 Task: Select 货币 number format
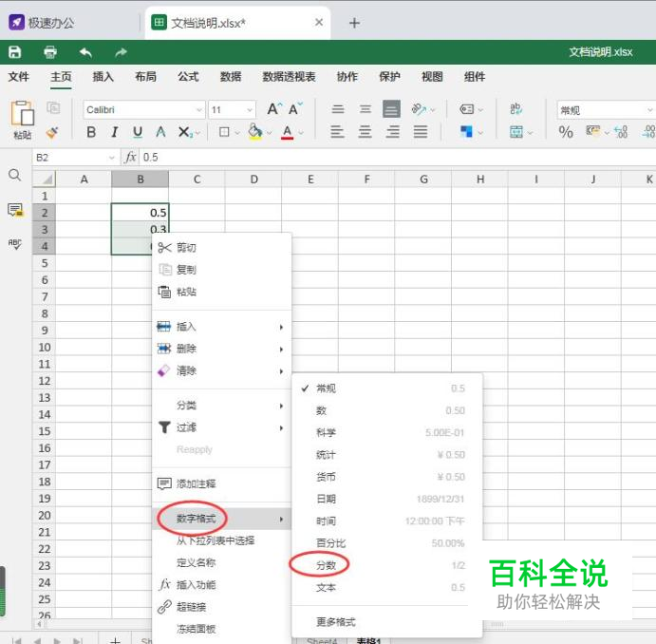pos(387,477)
